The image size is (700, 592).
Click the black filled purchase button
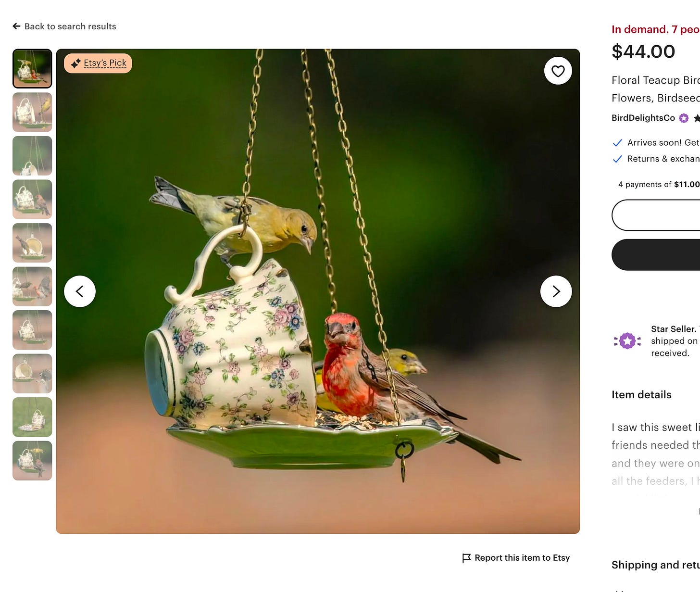point(656,255)
